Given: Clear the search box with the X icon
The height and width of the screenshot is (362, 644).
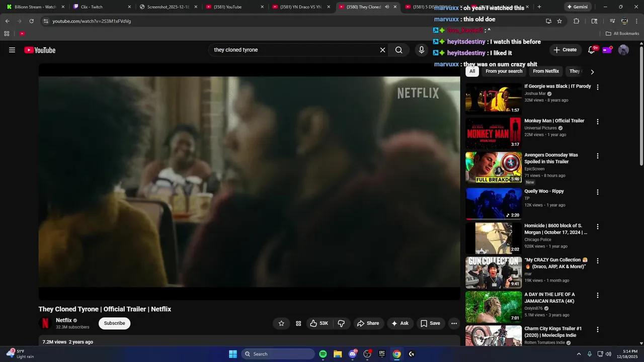Looking at the screenshot, I should point(382,50).
